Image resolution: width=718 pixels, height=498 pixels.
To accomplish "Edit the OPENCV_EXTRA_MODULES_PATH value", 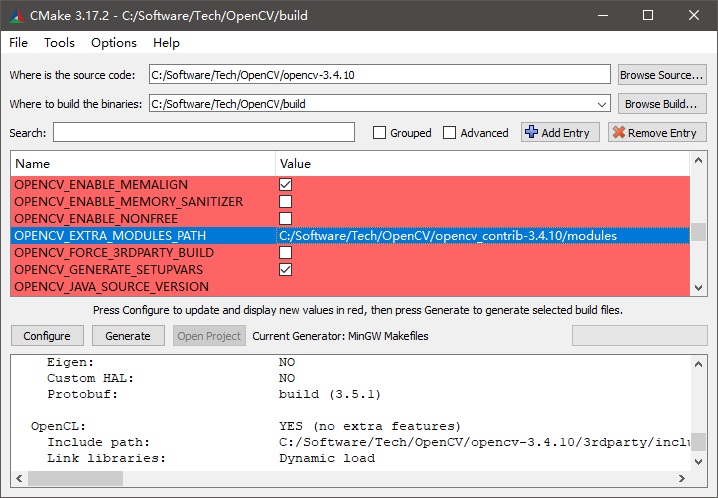I will pyautogui.click(x=483, y=236).
